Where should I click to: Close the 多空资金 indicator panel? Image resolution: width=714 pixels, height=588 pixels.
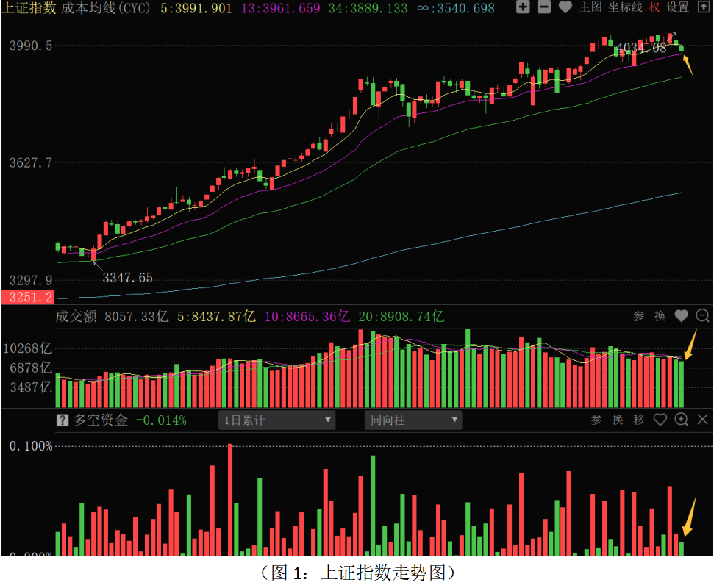click(x=702, y=420)
